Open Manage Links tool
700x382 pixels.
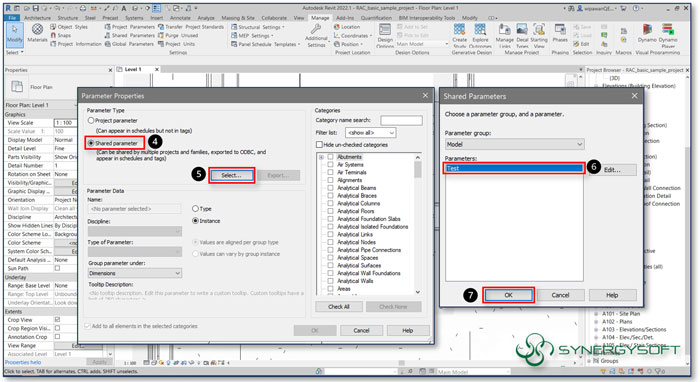tap(505, 35)
